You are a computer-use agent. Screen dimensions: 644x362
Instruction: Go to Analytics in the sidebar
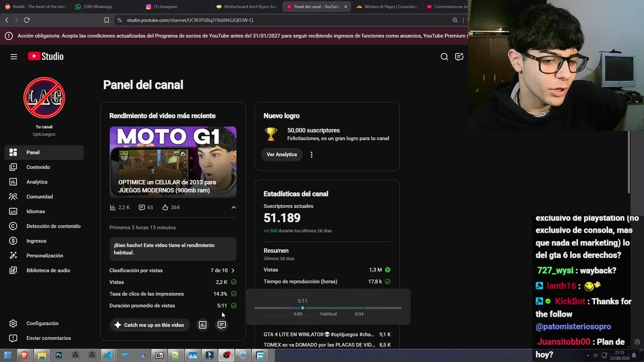44,182
